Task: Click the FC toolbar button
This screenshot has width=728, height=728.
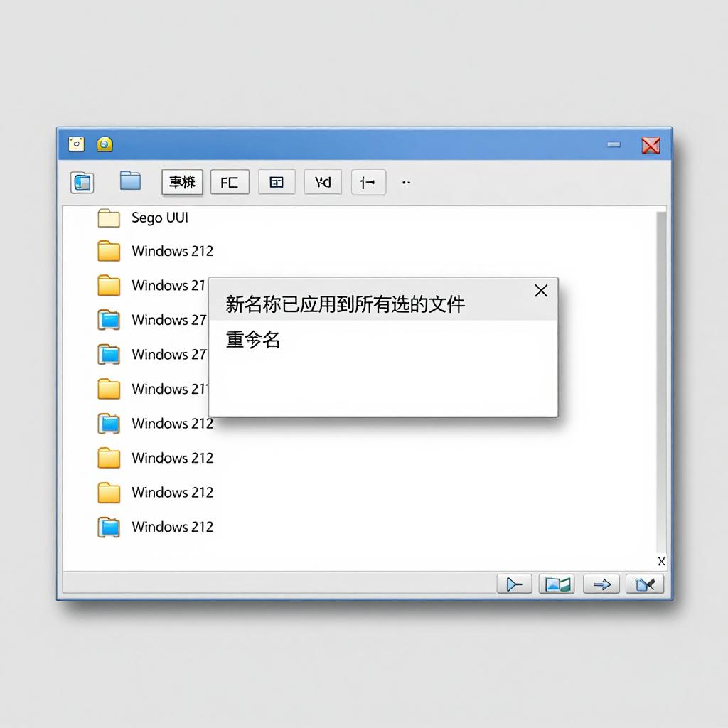Action: point(230,182)
